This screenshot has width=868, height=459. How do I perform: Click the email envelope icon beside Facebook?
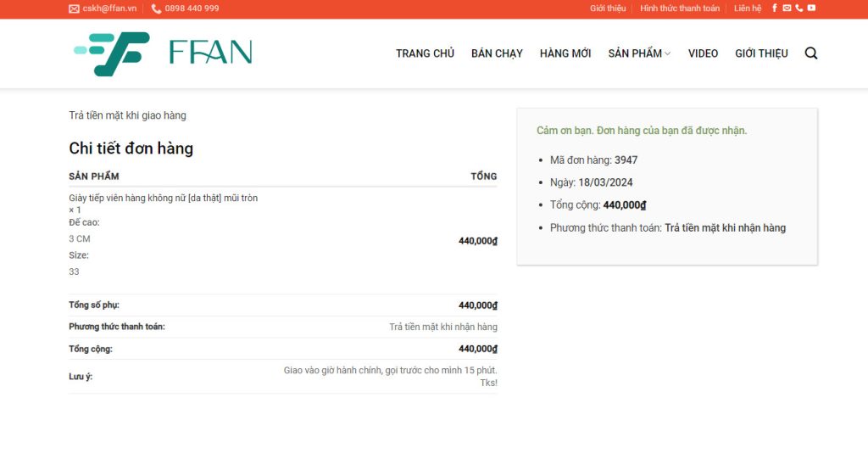pyautogui.click(x=787, y=8)
